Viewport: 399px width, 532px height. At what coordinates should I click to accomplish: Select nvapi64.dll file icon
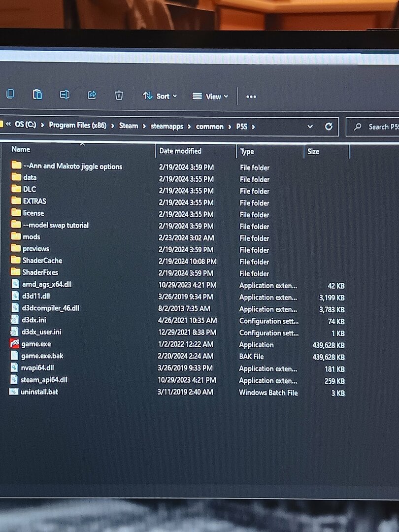[x=14, y=367]
